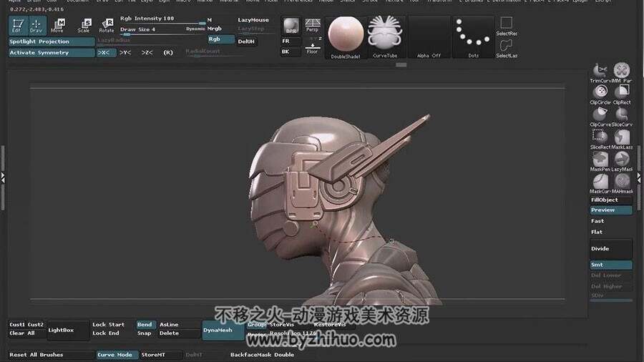Pick the MAHmask brush
Viewport: 644px width, 362px height.
tap(622, 183)
